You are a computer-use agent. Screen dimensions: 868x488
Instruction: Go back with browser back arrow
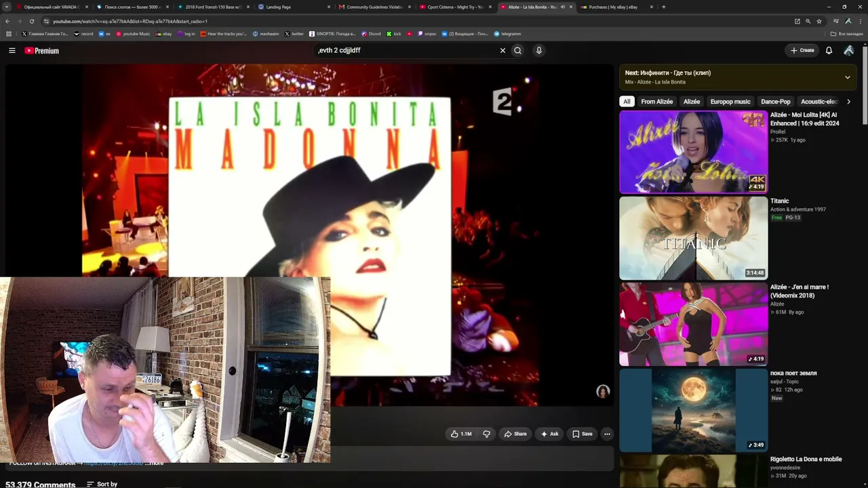click(x=7, y=21)
